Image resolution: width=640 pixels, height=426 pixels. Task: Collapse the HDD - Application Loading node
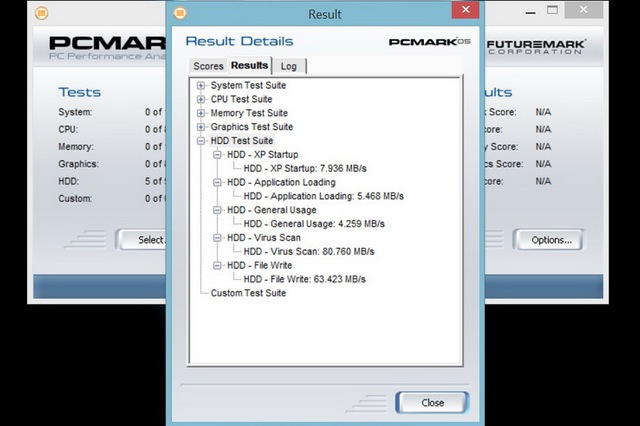pos(217,182)
